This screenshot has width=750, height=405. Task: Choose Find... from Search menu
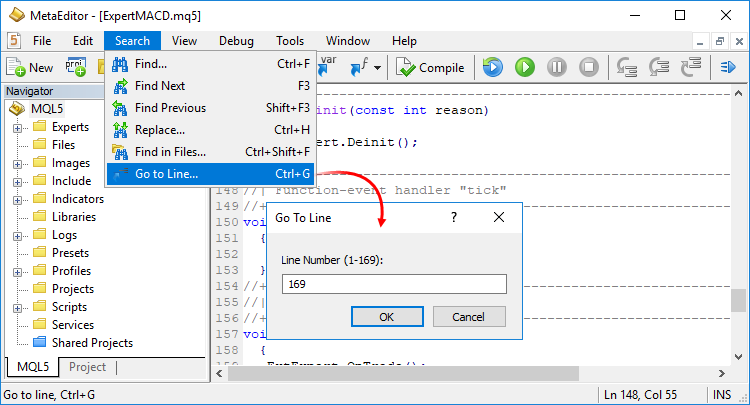point(210,64)
